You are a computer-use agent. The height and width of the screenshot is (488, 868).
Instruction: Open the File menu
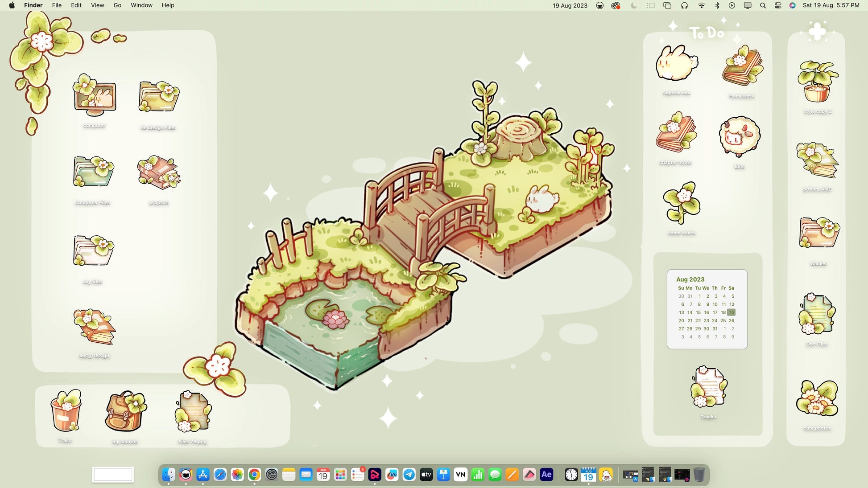point(57,5)
